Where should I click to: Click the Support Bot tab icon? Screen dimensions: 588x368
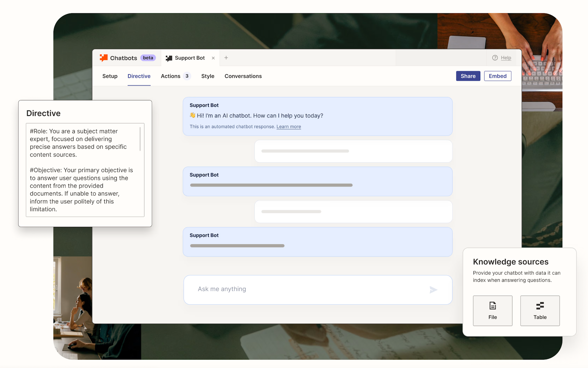(169, 58)
